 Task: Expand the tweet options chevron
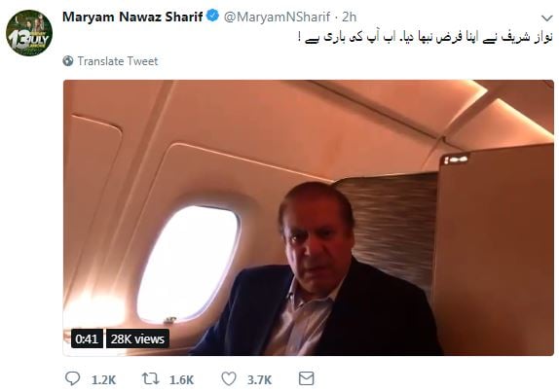coord(546,18)
